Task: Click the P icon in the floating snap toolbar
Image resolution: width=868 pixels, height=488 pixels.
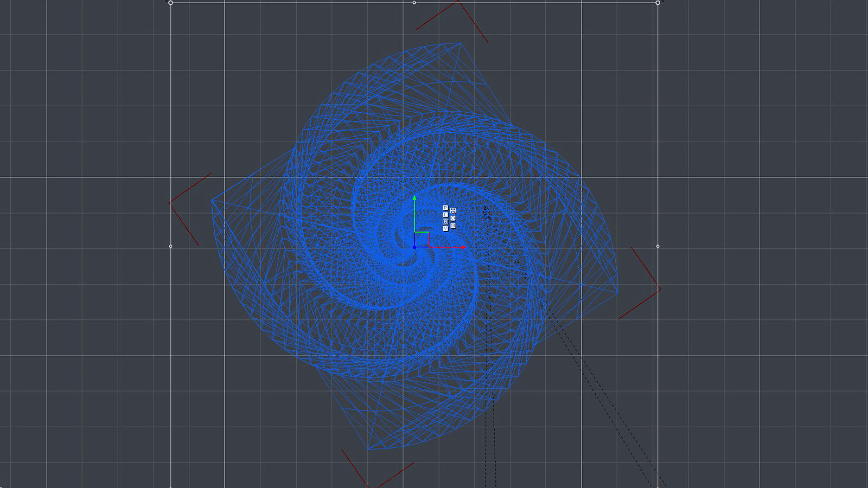Action: (x=445, y=208)
